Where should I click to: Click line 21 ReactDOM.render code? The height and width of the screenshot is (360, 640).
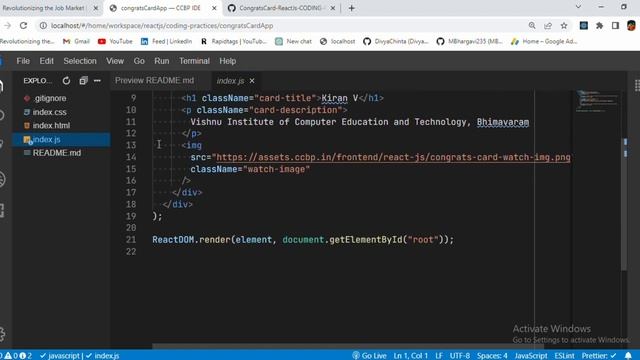click(x=303, y=240)
